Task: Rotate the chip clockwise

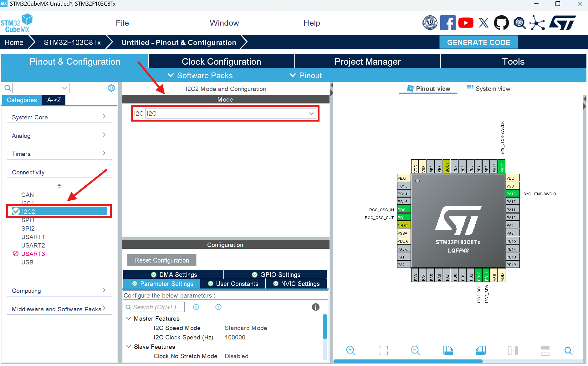Action: coord(448,351)
